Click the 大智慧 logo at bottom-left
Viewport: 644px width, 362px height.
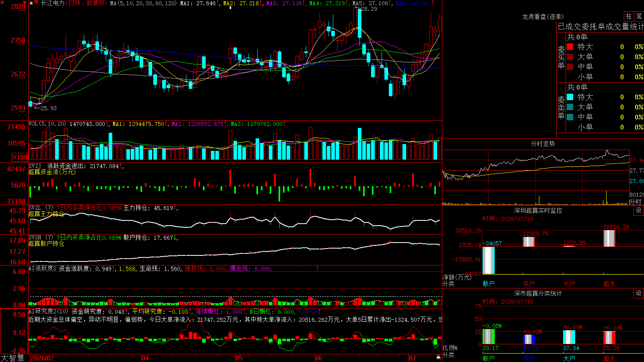click(12, 358)
